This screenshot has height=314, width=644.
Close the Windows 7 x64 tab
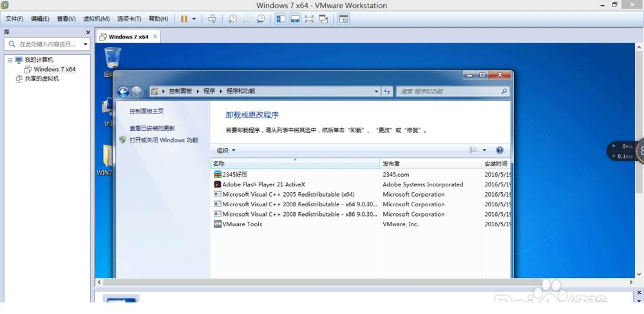pos(155,37)
